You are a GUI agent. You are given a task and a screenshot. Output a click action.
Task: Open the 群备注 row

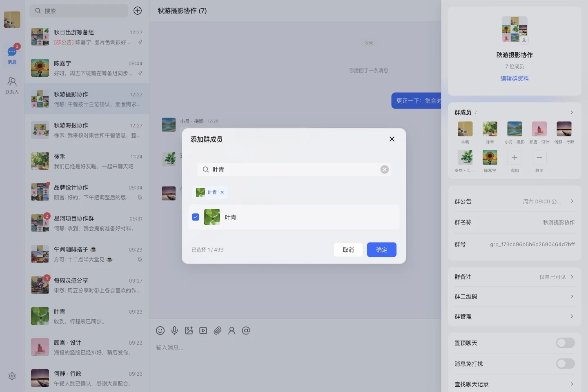[x=514, y=277]
